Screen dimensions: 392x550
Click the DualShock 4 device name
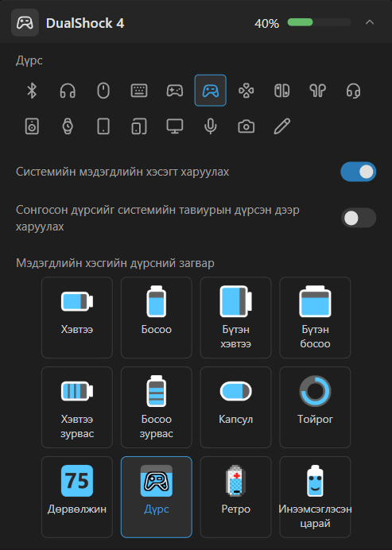(x=85, y=24)
